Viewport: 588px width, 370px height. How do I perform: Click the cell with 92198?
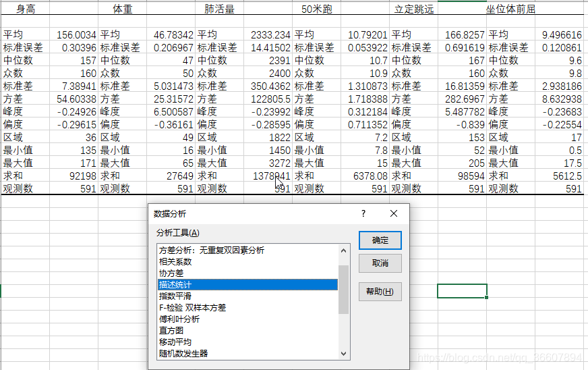74,176
